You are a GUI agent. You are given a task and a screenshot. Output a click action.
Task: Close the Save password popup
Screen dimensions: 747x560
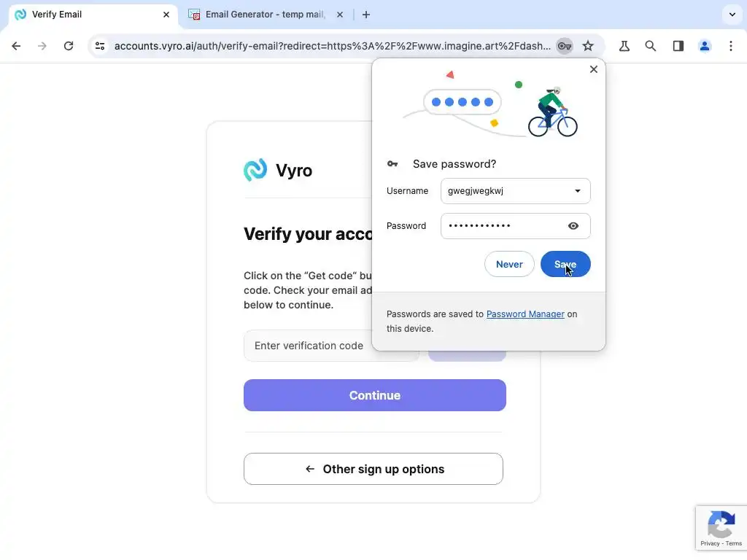click(594, 69)
